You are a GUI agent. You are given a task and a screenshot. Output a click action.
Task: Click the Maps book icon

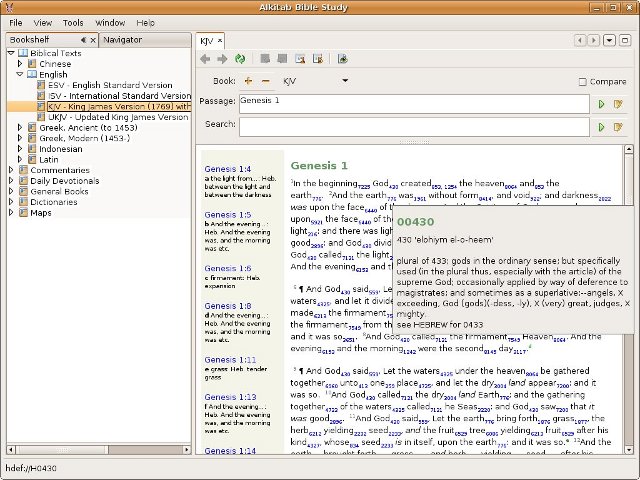pyautogui.click(x=23, y=213)
